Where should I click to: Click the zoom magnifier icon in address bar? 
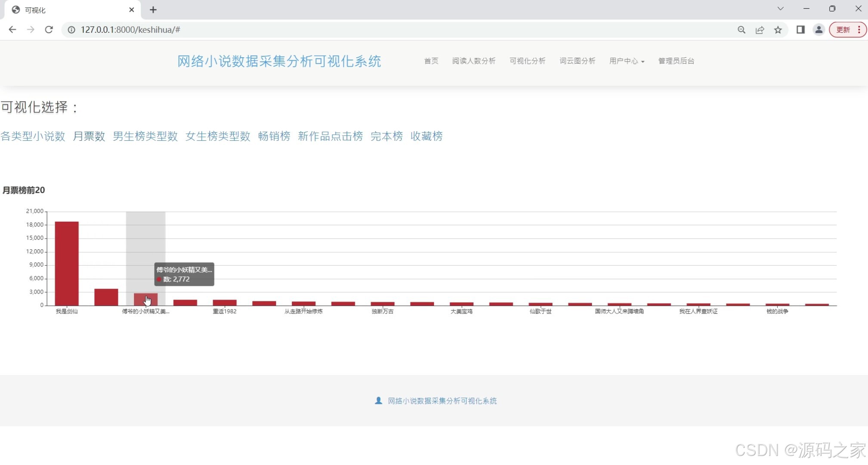(x=741, y=30)
